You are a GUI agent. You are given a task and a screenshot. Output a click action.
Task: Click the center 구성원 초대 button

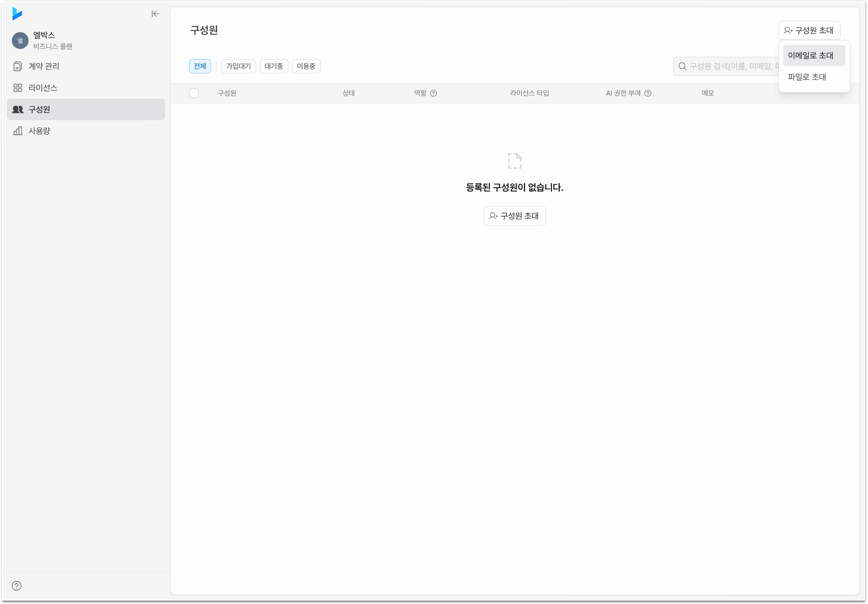point(515,216)
